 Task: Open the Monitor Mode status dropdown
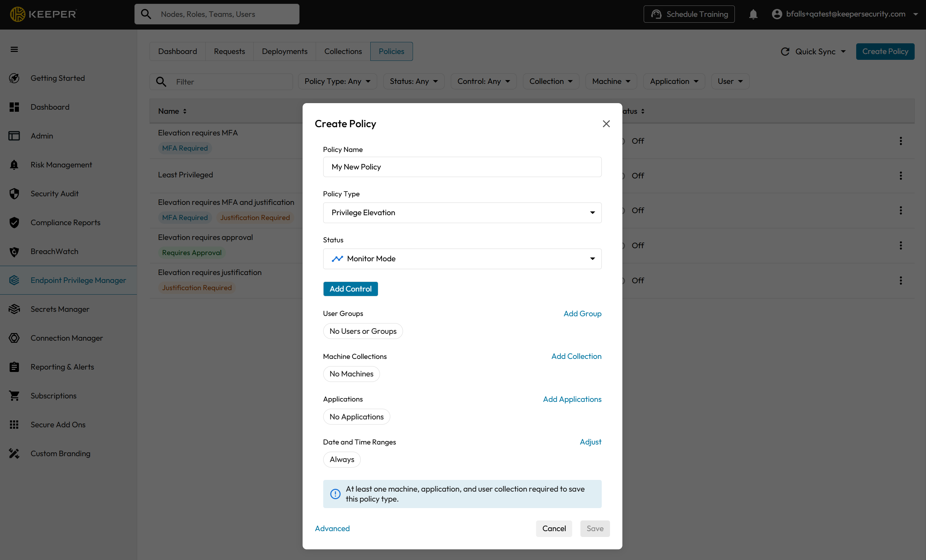[x=462, y=259]
